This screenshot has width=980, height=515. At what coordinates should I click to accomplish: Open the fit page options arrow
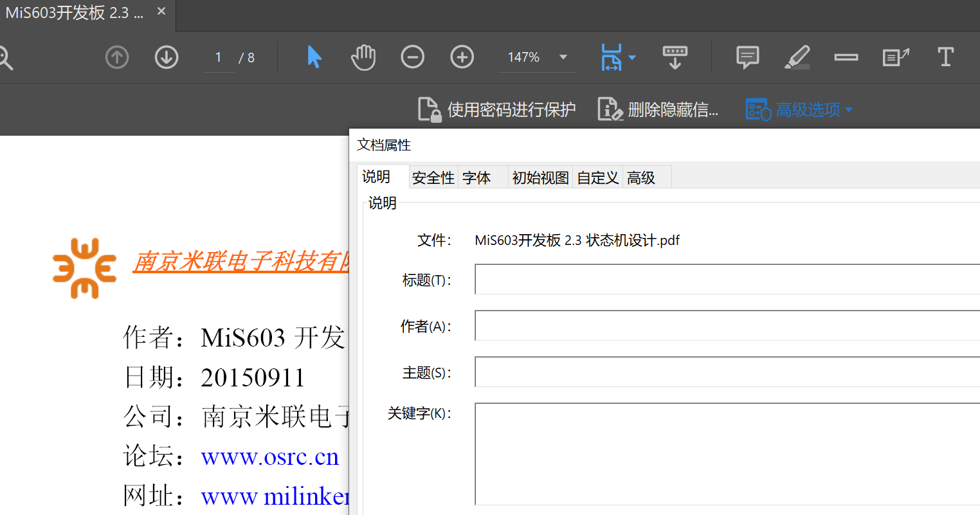[632, 57]
